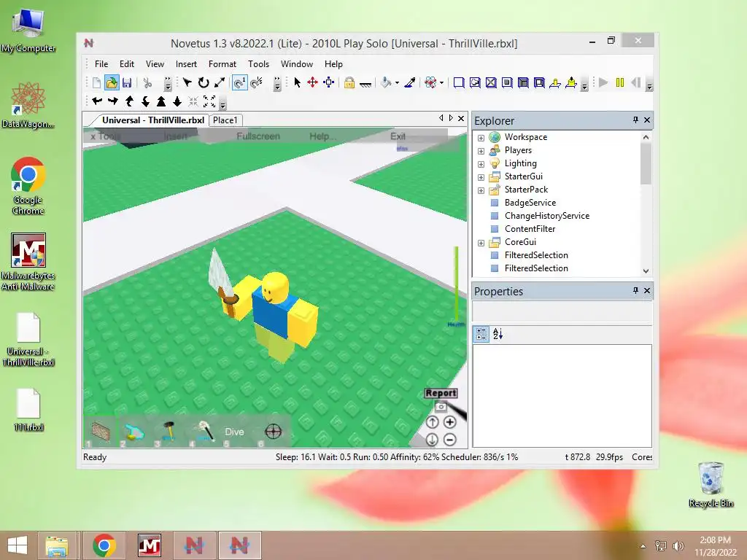The height and width of the screenshot is (560, 747).
Task: Toggle the second magnet snap mode icon
Action: click(256, 83)
